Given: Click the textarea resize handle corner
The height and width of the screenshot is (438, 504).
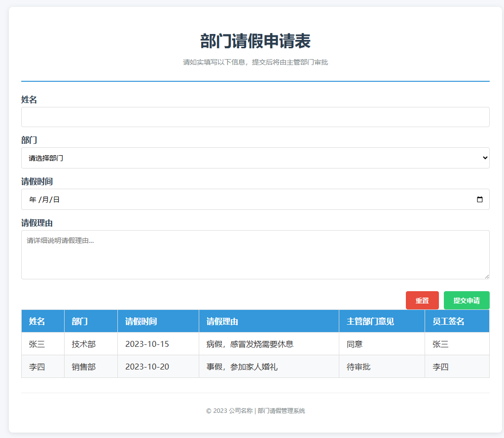Looking at the screenshot, I should coord(486,276).
